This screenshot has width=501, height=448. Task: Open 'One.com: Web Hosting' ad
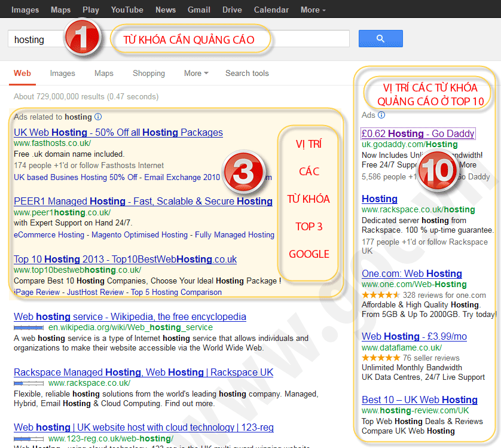(x=412, y=274)
